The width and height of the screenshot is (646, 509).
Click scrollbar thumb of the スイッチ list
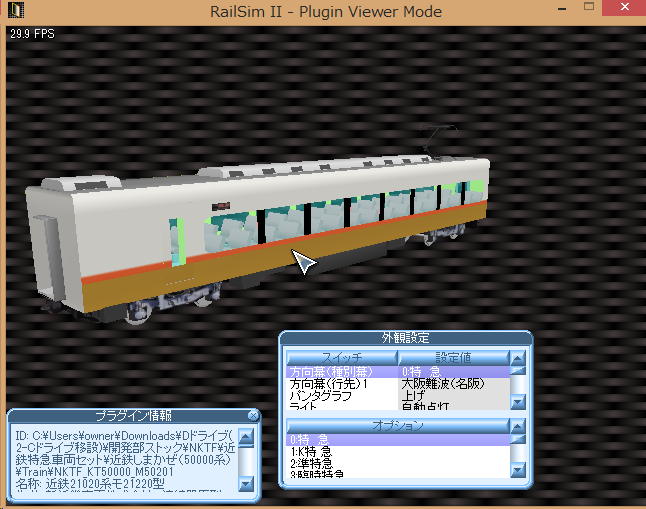(518, 370)
